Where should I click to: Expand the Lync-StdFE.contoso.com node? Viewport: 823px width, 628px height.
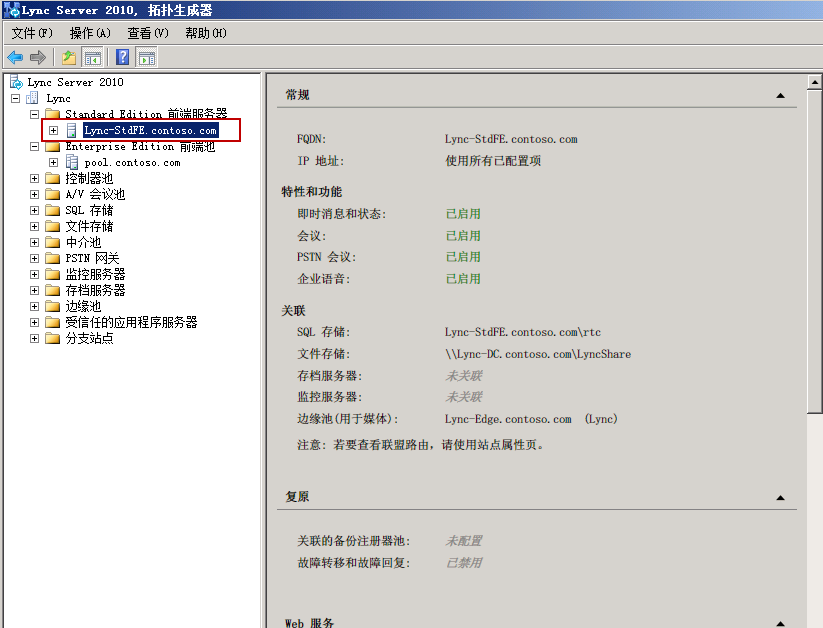pyautogui.click(x=54, y=130)
